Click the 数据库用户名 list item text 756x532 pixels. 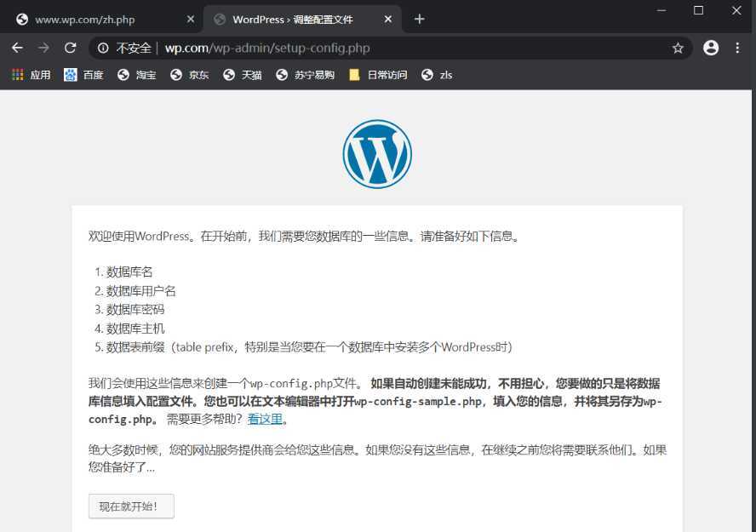(141, 290)
